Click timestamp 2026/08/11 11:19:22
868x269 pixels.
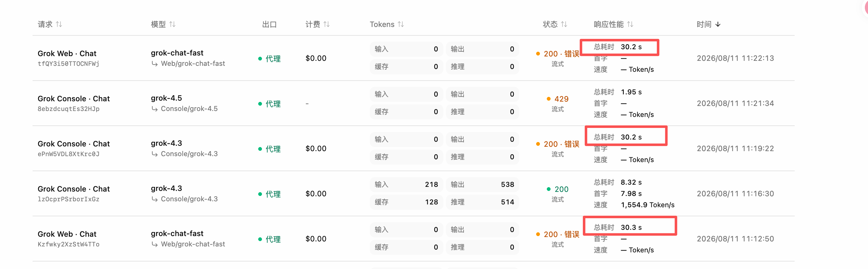[735, 149]
